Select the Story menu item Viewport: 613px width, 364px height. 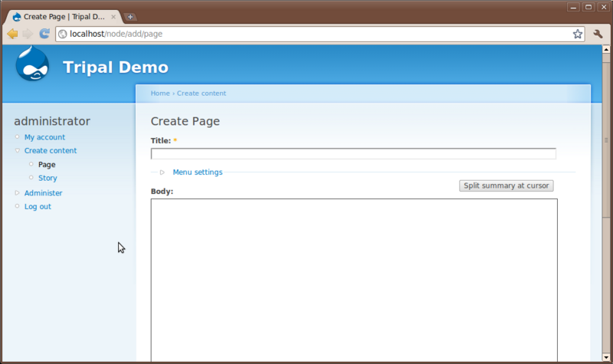pyautogui.click(x=48, y=178)
